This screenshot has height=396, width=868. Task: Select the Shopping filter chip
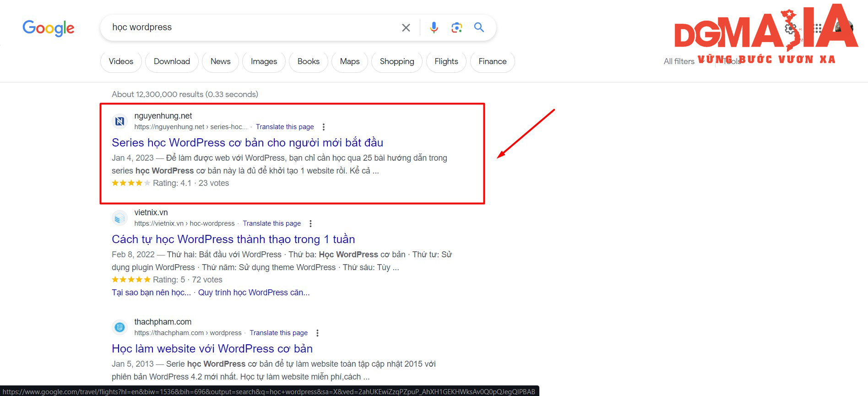pyautogui.click(x=397, y=61)
